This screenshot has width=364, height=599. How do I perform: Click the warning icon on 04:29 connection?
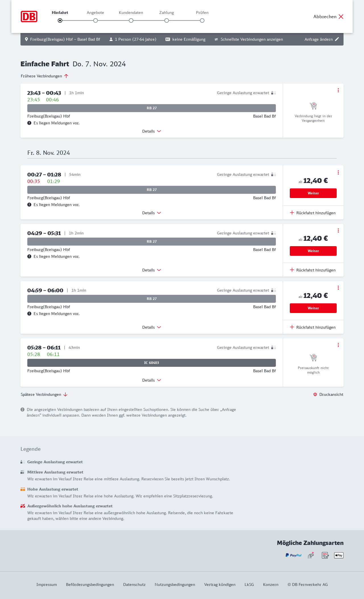tap(29, 256)
